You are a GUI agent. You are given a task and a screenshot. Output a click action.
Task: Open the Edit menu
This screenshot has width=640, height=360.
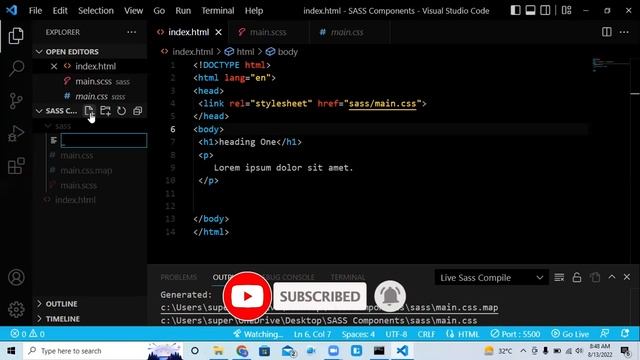(60, 11)
